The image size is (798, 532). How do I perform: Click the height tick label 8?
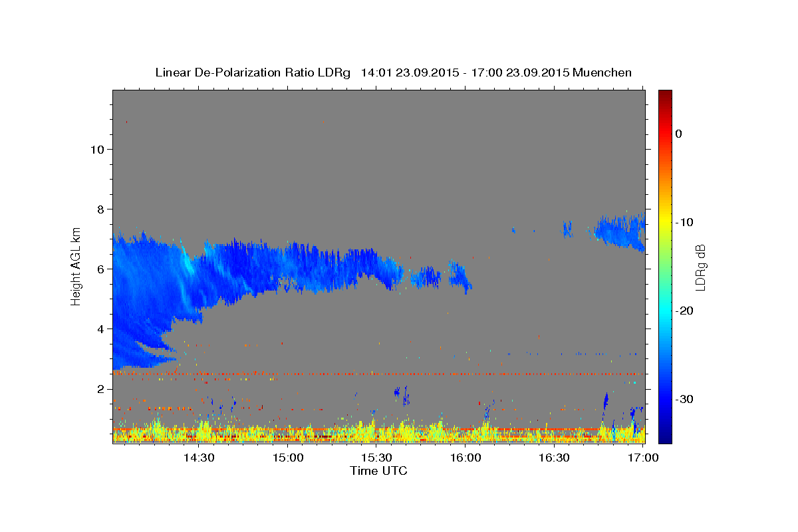(x=100, y=209)
